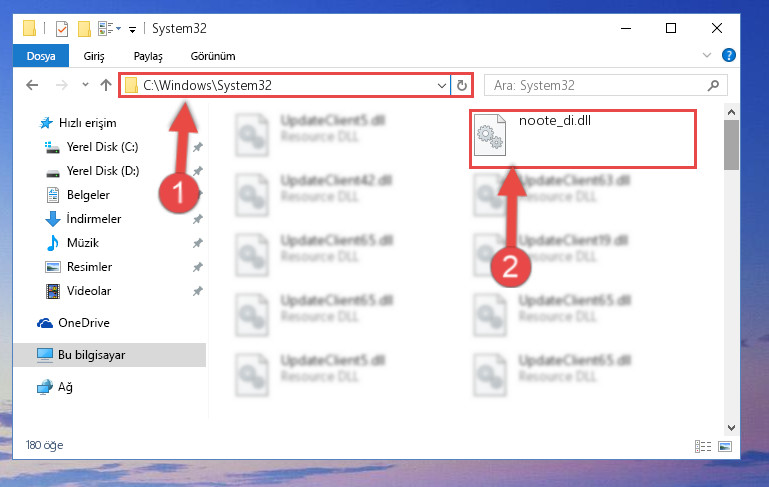
Task: Open the Dosya menu
Action: click(x=41, y=56)
